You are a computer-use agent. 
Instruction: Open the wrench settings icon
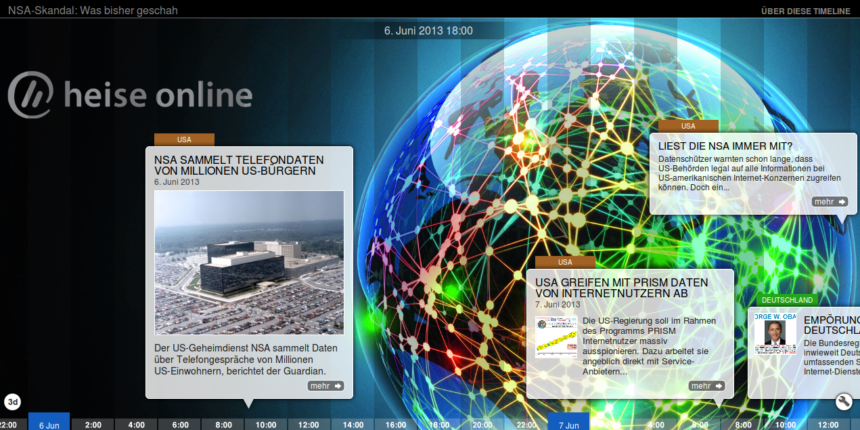845,401
